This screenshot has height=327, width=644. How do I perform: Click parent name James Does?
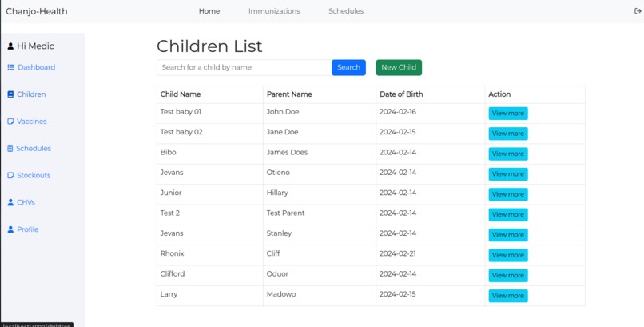click(x=287, y=152)
